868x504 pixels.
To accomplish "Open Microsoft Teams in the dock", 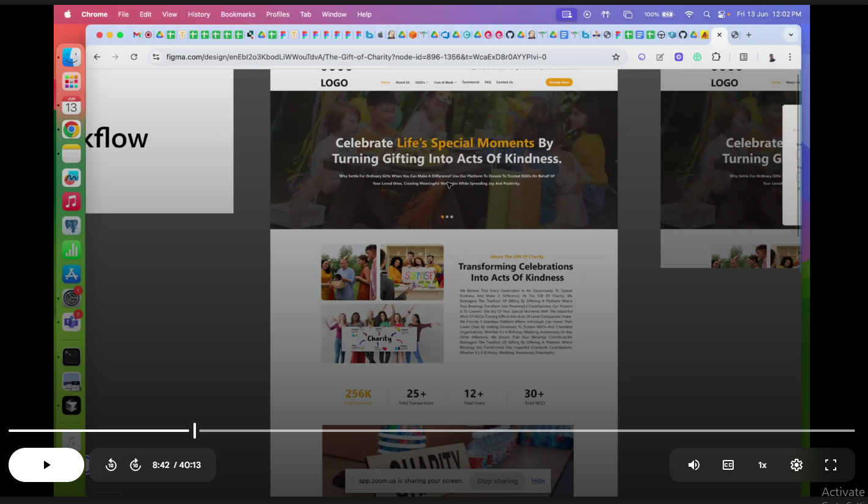I will [x=71, y=322].
